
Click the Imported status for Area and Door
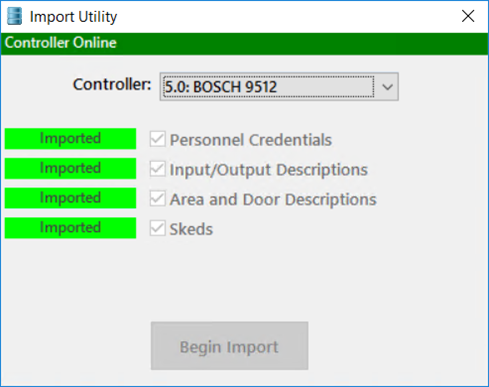pos(70,198)
